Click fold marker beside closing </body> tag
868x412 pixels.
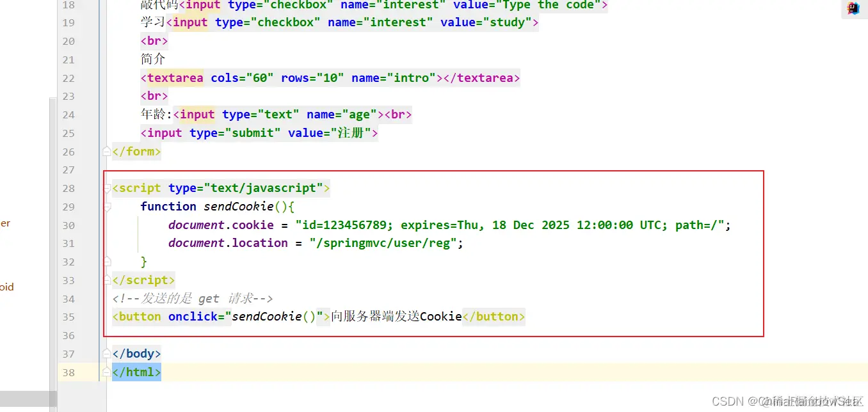[x=107, y=354]
